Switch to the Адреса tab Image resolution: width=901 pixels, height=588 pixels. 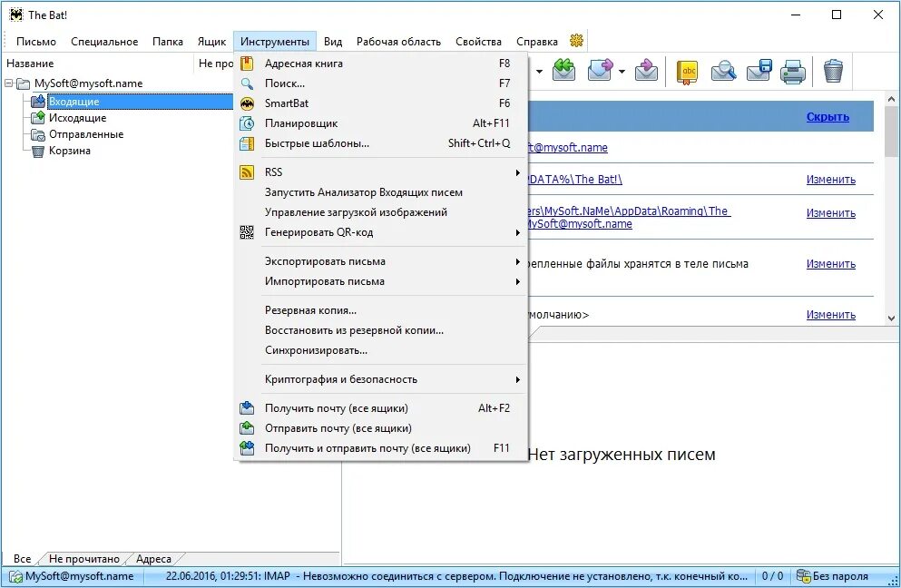pos(153,559)
